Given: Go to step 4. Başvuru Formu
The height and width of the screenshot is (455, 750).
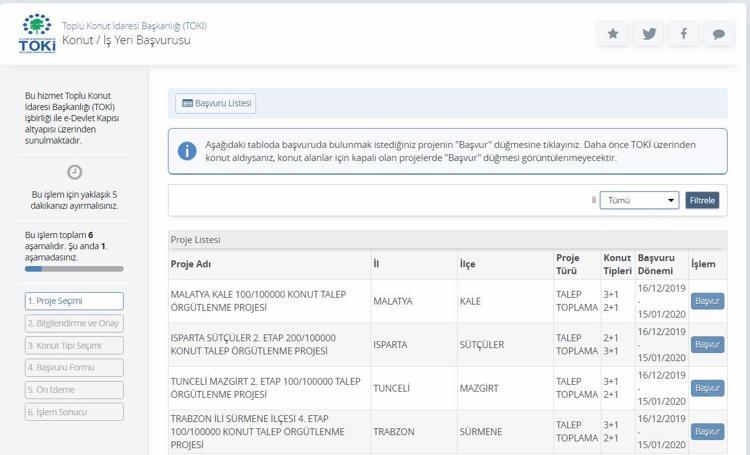Looking at the screenshot, I should [74, 367].
